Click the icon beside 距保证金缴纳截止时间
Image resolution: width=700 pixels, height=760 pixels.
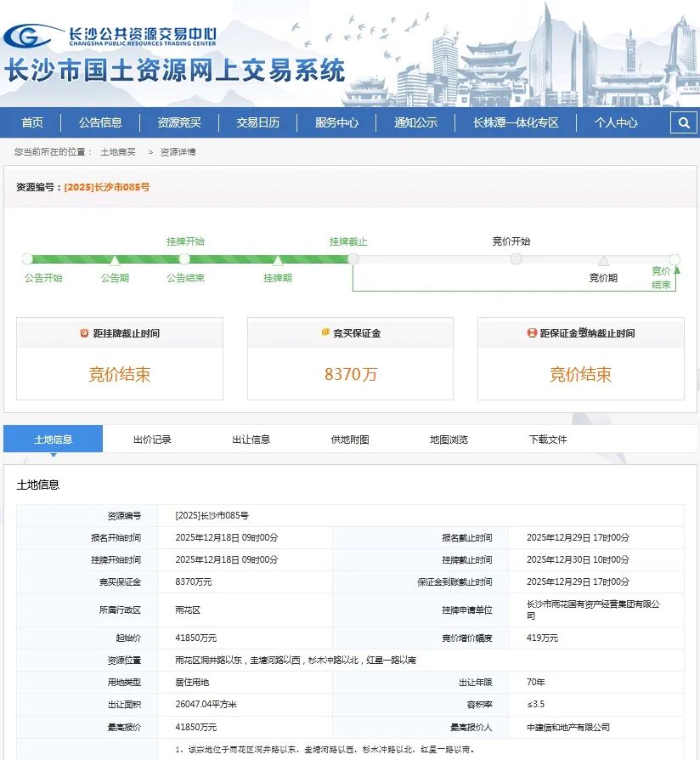coord(533,333)
